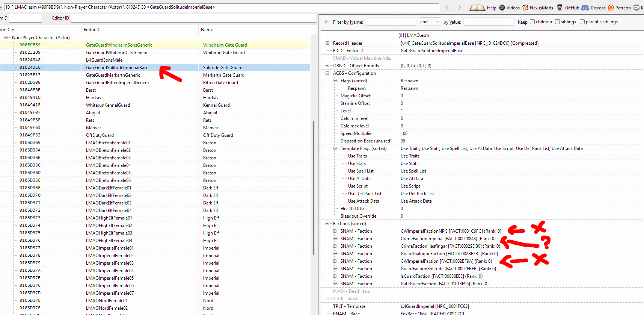Expand the CWImperialFactionNPC SNAM row
Viewport: 644px width, 315px height.
(x=335, y=231)
